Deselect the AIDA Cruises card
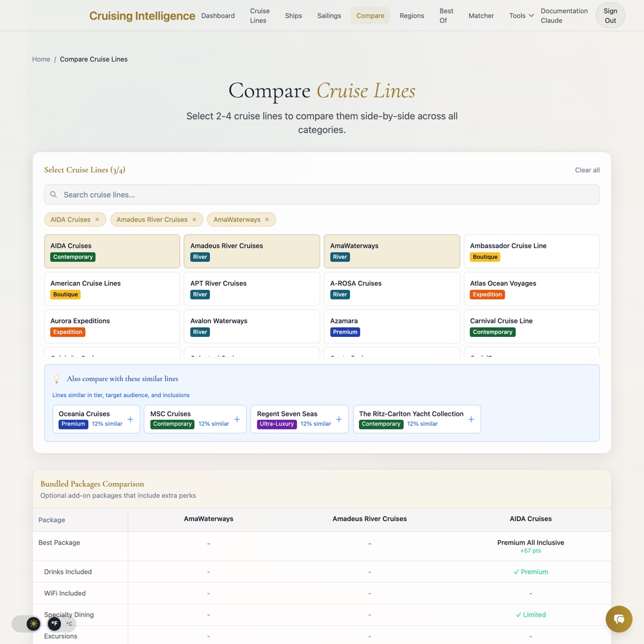The height and width of the screenshot is (644, 644). [x=112, y=252]
